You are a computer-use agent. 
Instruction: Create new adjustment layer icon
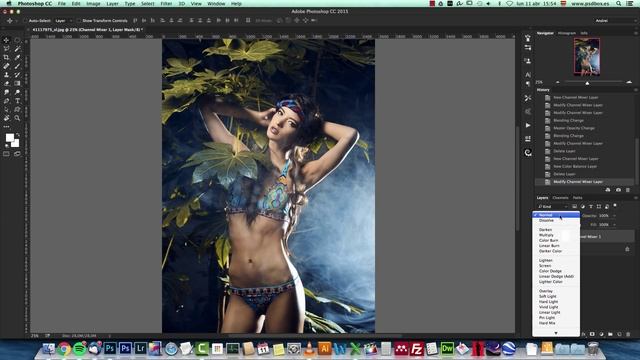601,334
